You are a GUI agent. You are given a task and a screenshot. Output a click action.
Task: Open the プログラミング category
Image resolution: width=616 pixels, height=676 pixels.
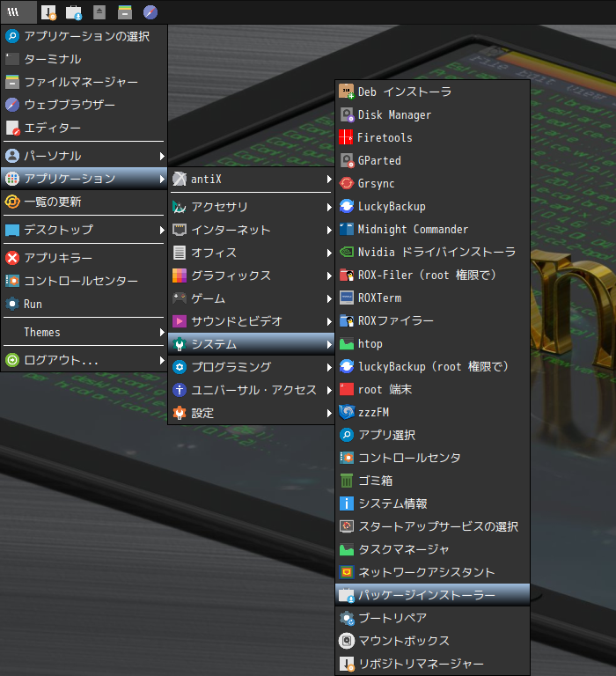[x=251, y=367]
